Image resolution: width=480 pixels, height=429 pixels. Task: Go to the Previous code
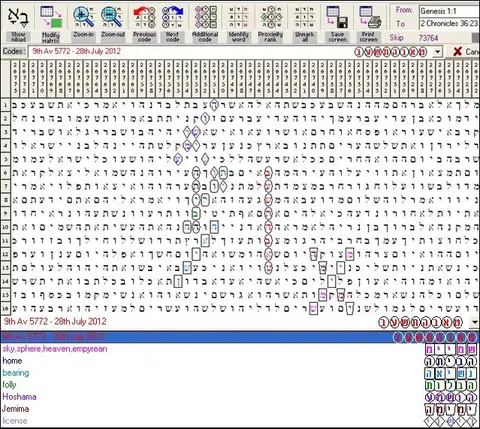144,17
